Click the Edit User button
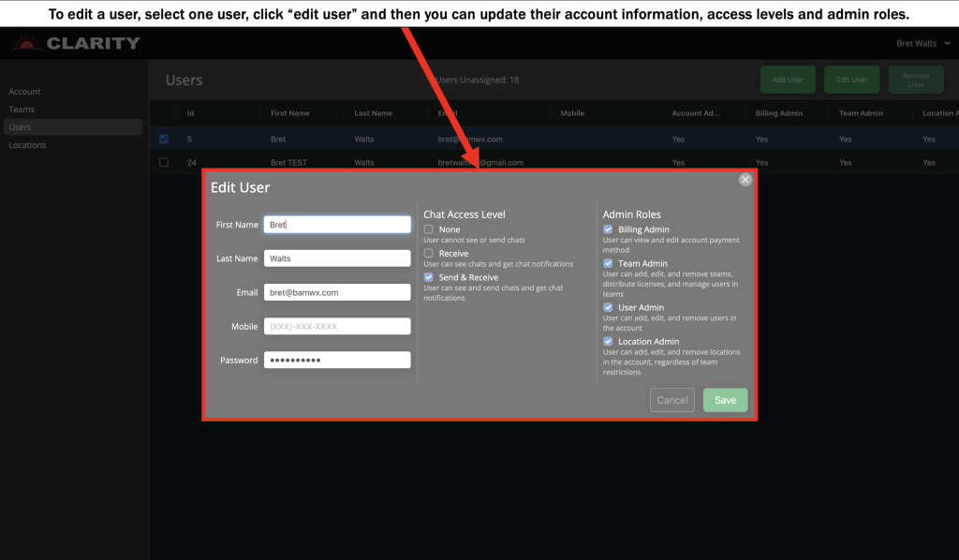This screenshot has height=560, width=959. (850, 80)
